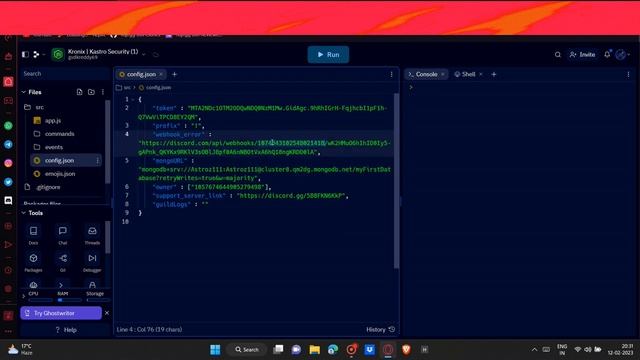Focus the file Search field
This screenshot has height=360, width=640.
[65, 74]
